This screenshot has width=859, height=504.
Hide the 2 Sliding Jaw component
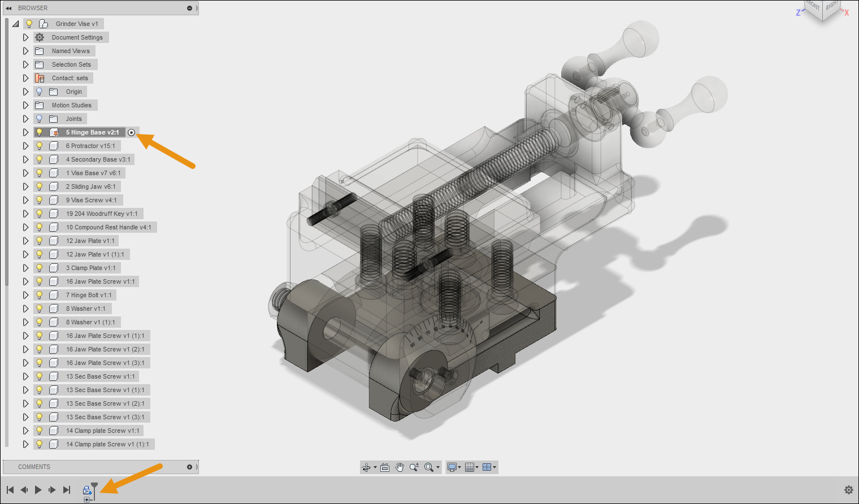point(39,186)
